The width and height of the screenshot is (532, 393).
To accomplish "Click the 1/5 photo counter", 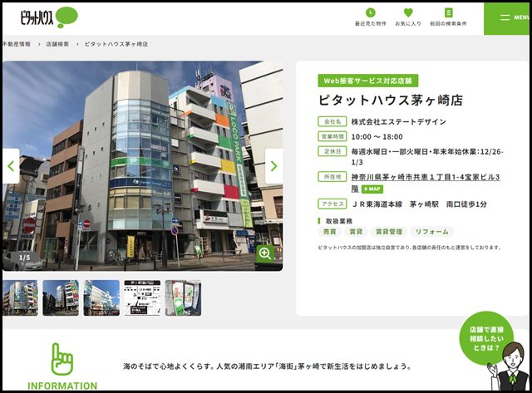I will pyautogui.click(x=24, y=258).
